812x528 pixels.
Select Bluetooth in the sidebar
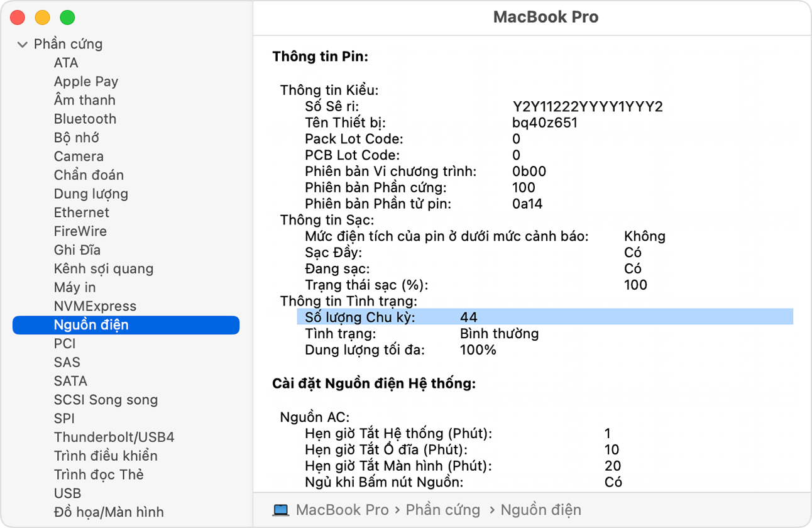(x=85, y=119)
